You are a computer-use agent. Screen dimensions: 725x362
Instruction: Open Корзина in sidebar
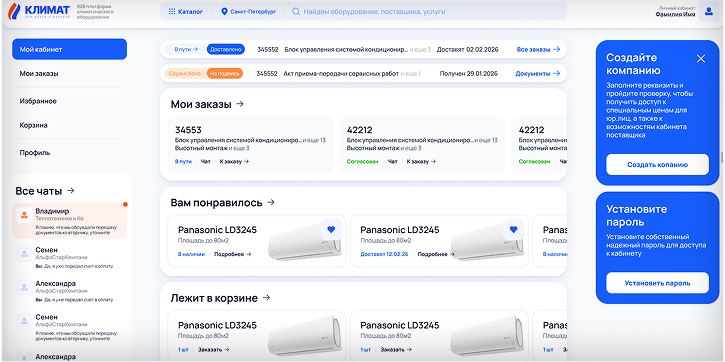pyautogui.click(x=33, y=125)
